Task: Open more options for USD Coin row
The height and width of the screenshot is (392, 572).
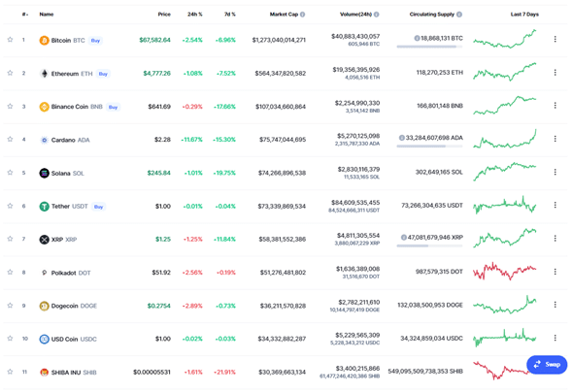Action: tap(555, 338)
